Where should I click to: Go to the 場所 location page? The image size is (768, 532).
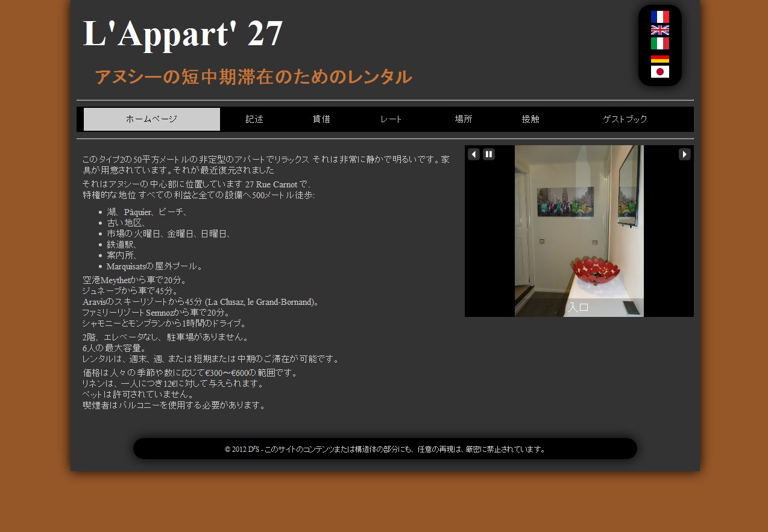[464, 119]
